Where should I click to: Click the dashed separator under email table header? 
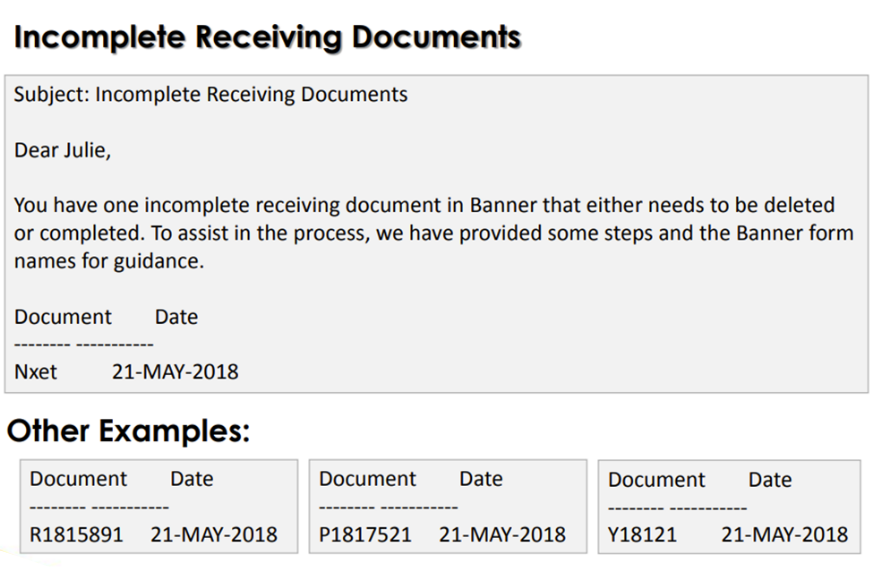(x=84, y=344)
